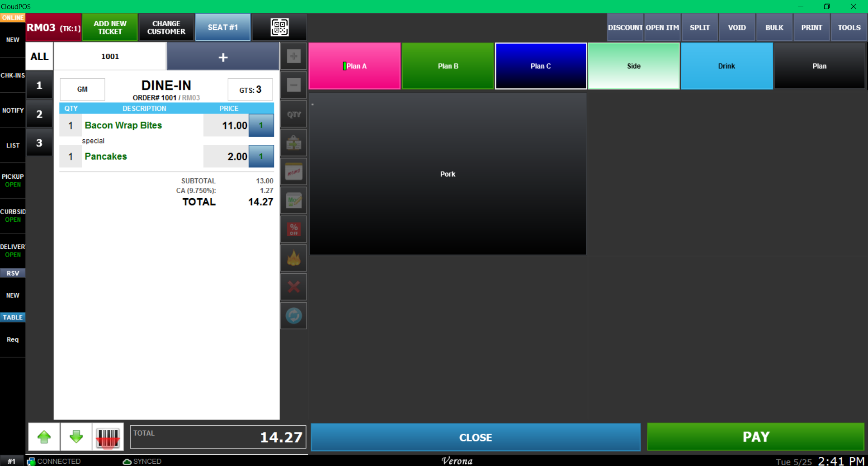Screen dimensions: 868x466
Task: Select ticket tab 1001
Action: (110, 57)
